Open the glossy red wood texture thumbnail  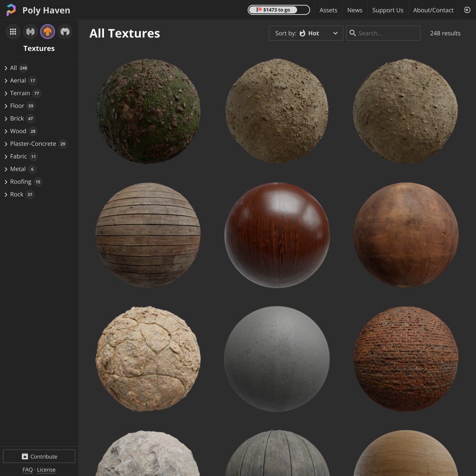point(277,235)
